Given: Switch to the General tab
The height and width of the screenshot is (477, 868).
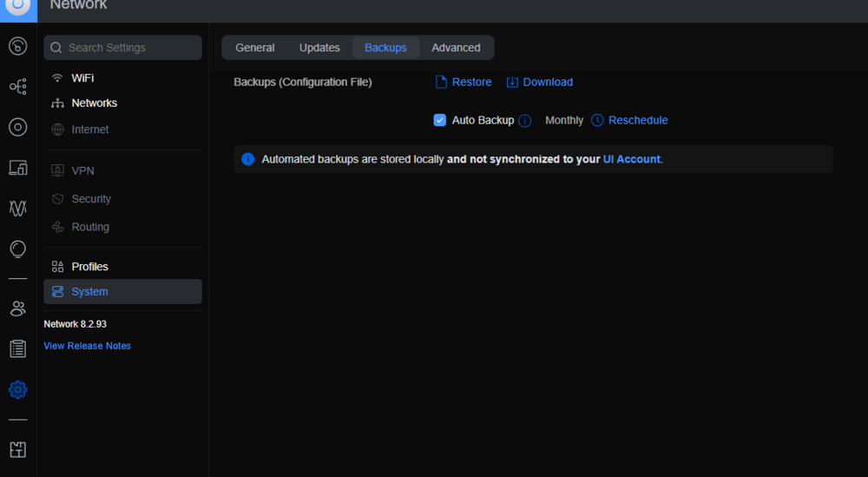Looking at the screenshot, I should point(254,48).
